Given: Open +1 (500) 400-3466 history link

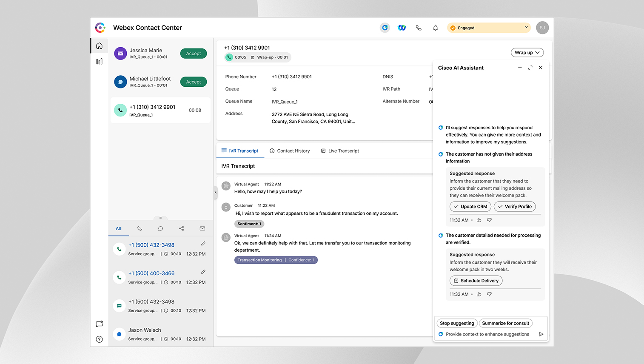Looking at the screenshot, I should (x=151, y=273).
